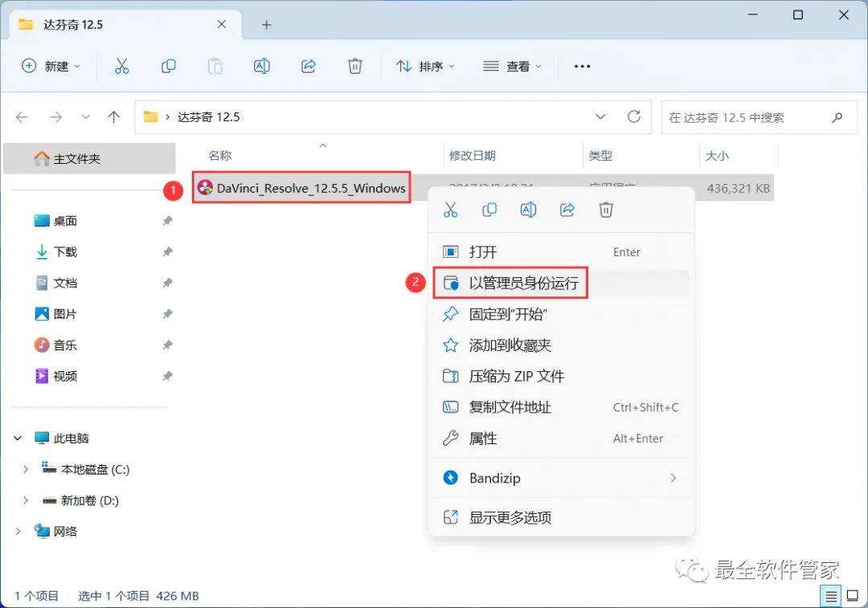The width and height of the screenshot is (868, 608).
Task: Expand the address bar history dropdown
Action: 600,116
